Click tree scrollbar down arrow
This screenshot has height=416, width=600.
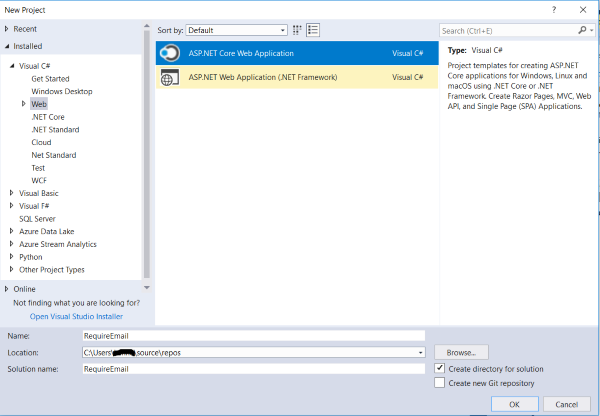(147, 287)
